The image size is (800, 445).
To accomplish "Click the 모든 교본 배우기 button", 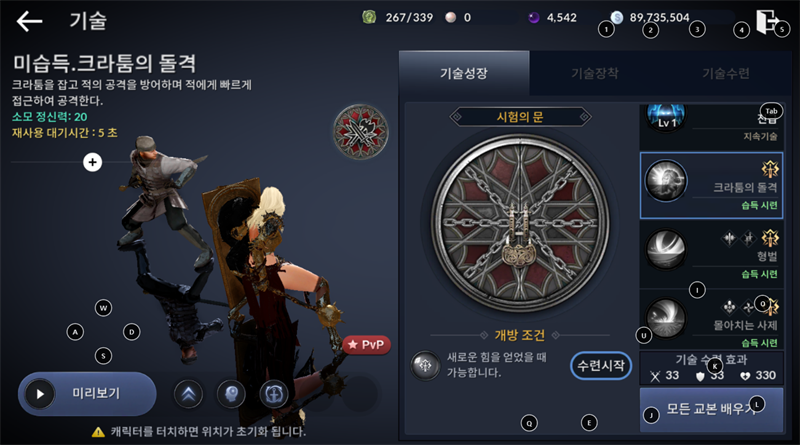I will [x=711, y=410].
